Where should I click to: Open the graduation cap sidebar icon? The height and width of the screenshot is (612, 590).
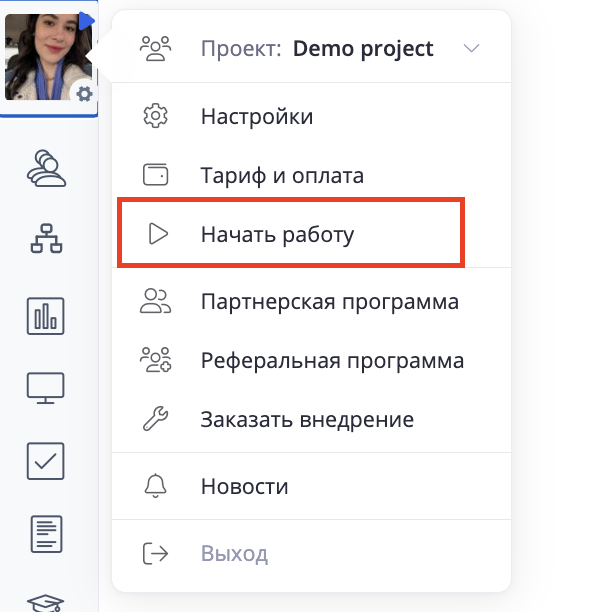pyautogui.click(x=46, y=603)
